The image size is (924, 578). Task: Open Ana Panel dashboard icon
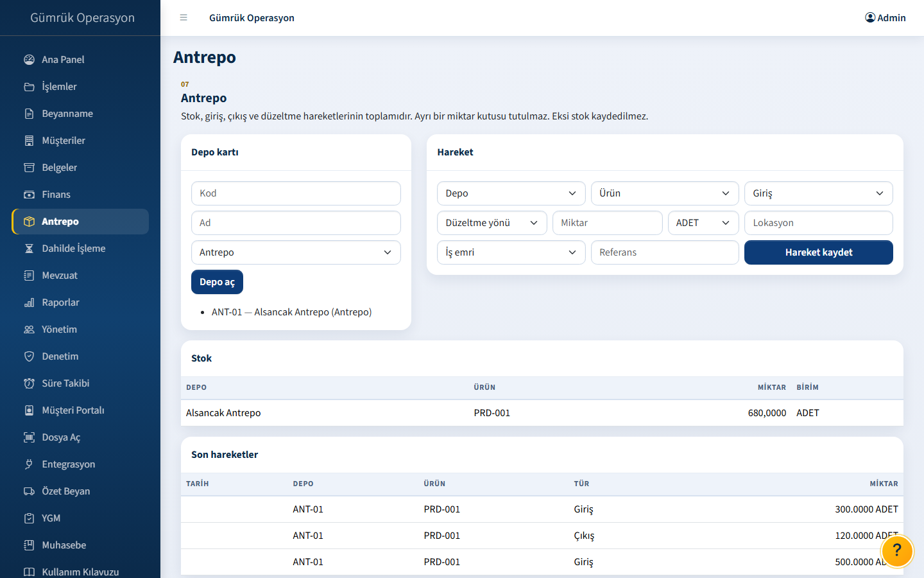point(29,60)
